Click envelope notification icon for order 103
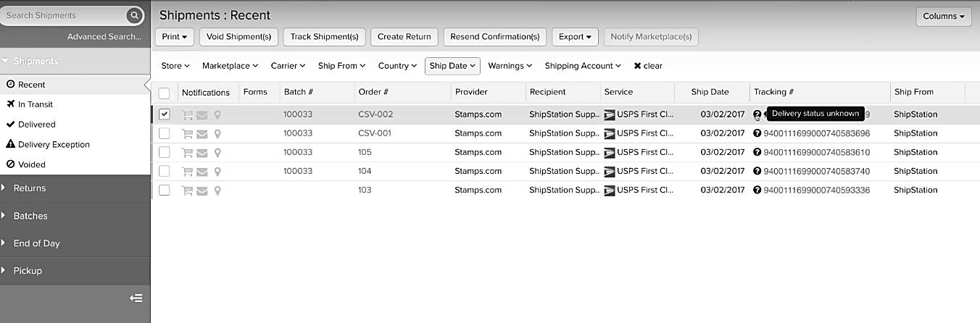 click(x=202, y=190)
